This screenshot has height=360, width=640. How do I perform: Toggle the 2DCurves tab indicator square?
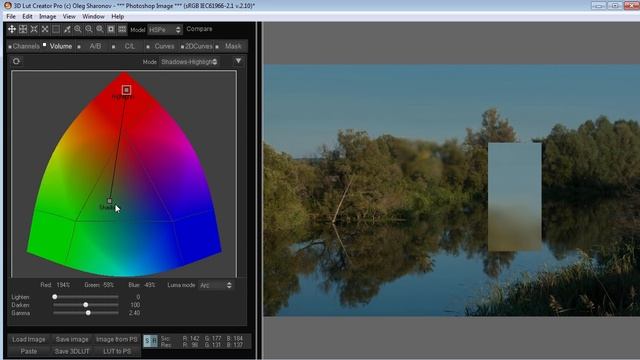[x=182, y=47]
